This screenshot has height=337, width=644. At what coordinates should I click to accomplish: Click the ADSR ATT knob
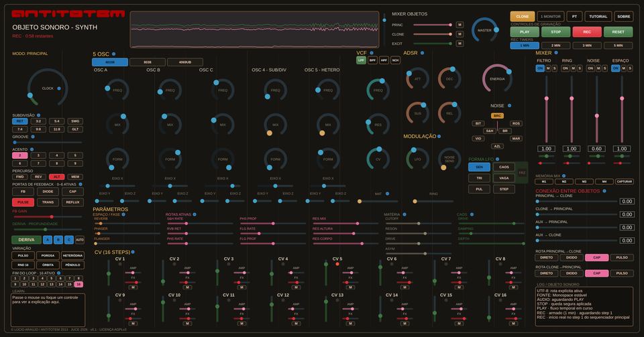tap(417, 78)
